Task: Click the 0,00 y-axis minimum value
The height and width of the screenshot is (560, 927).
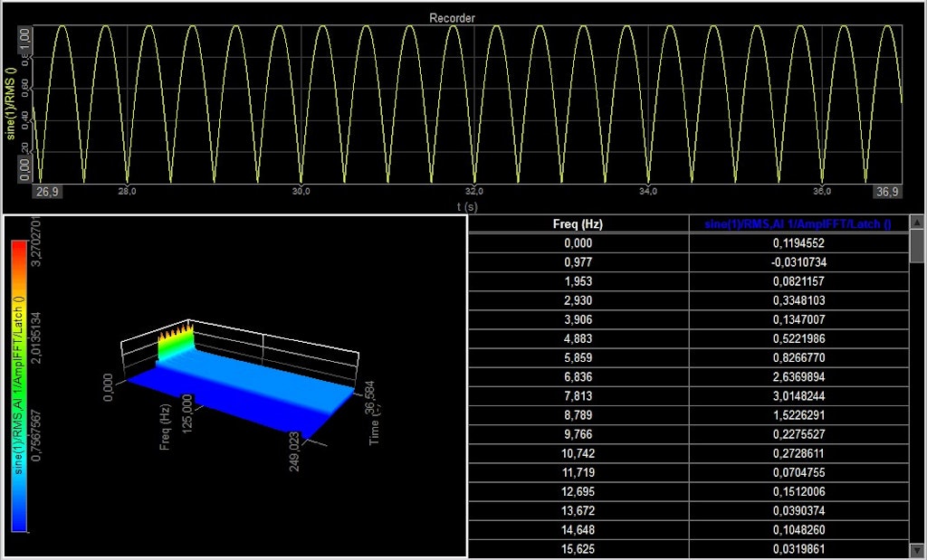Action: pos(24,169)
